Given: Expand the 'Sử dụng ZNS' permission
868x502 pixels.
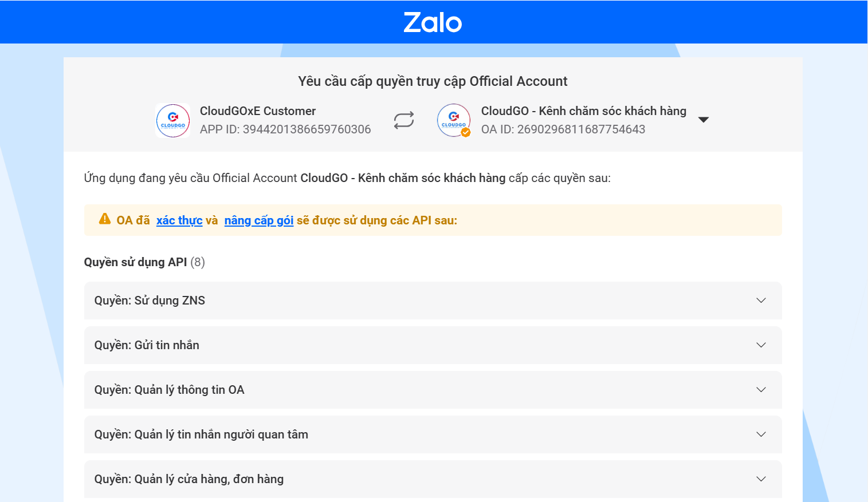Looking at the screenshot, I should click(761, 301).
